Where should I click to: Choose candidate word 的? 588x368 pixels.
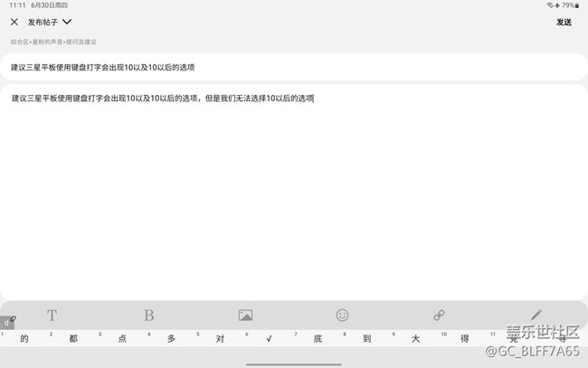point(24,339)
